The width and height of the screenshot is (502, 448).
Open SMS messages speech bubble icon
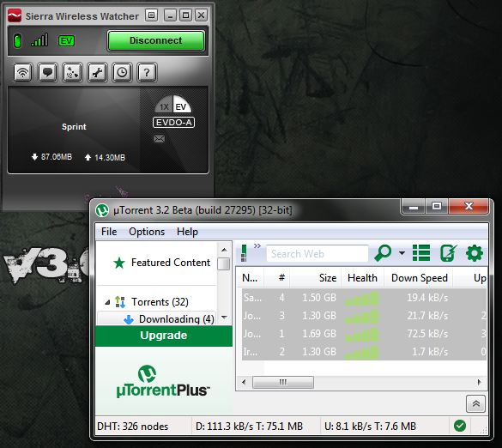click(x=48, y=72)
